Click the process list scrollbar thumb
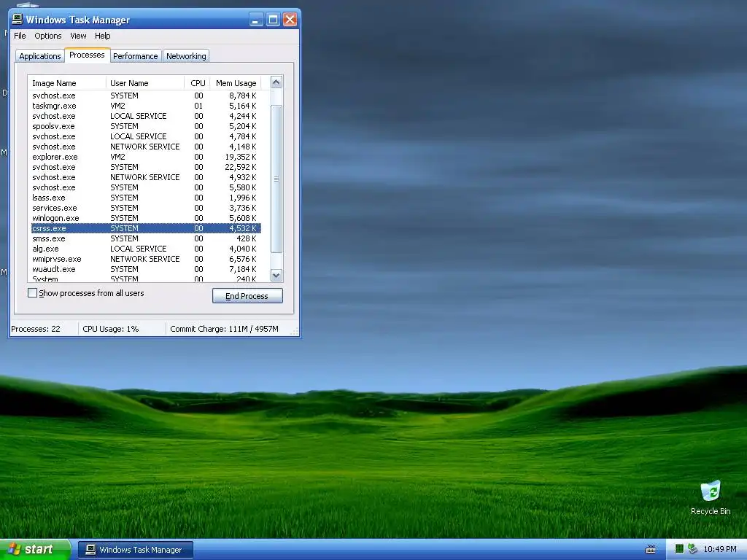 pyautogui.click(x=276, y=179)
